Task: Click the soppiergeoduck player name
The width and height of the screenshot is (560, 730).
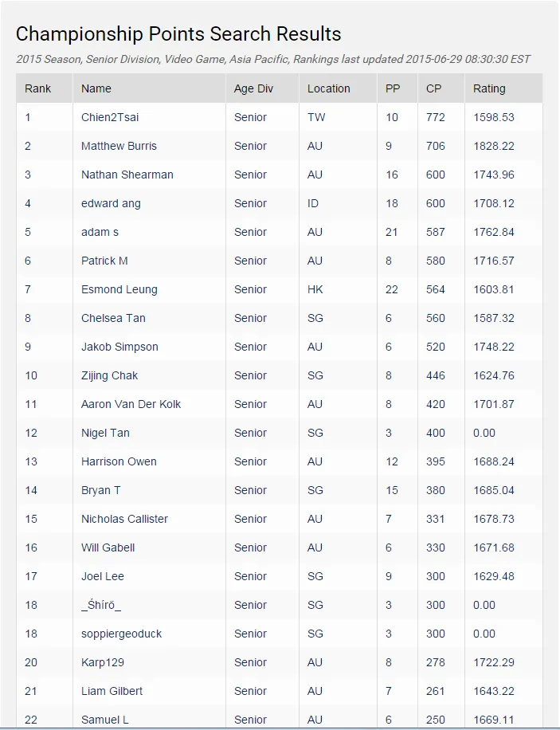Action: [121, 634]
